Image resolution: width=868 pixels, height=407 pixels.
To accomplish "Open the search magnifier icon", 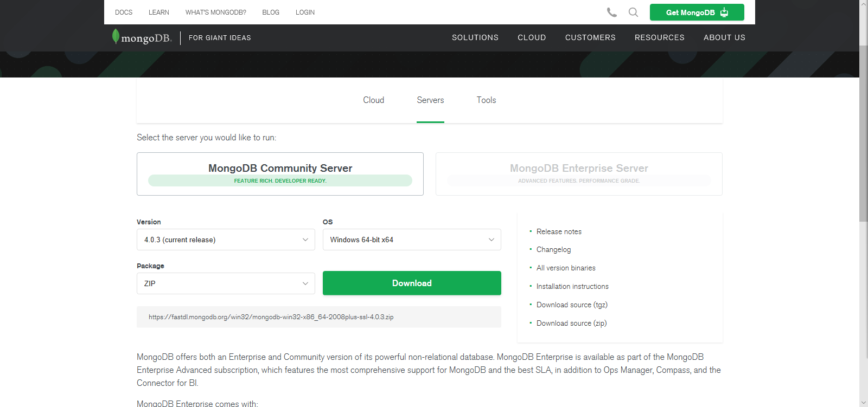I will click(x=633, y=12).
